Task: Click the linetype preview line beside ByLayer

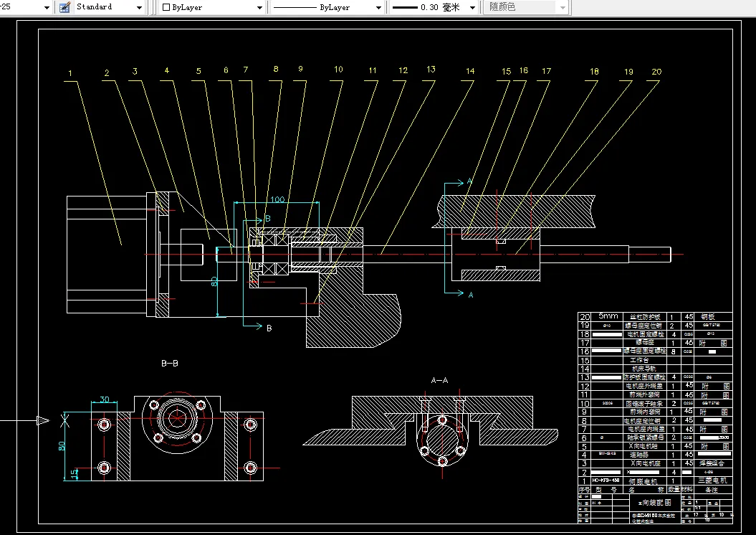Action: (294, 8)
